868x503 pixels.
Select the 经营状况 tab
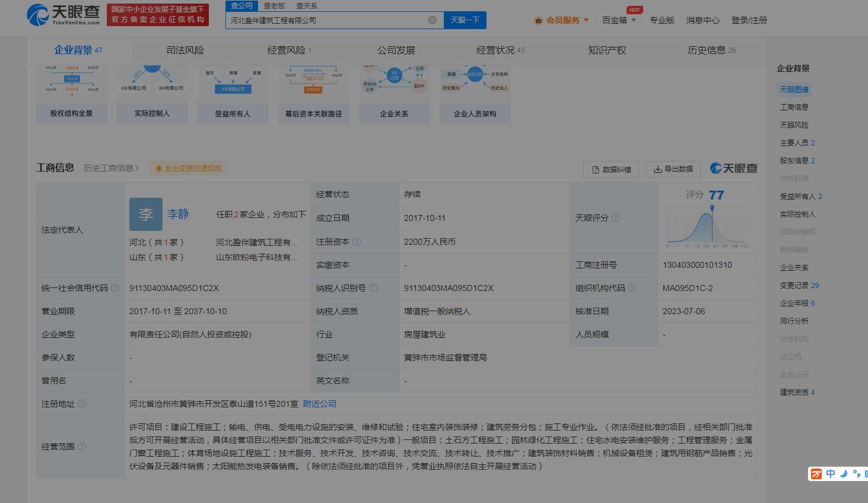(x=501, y=50)
